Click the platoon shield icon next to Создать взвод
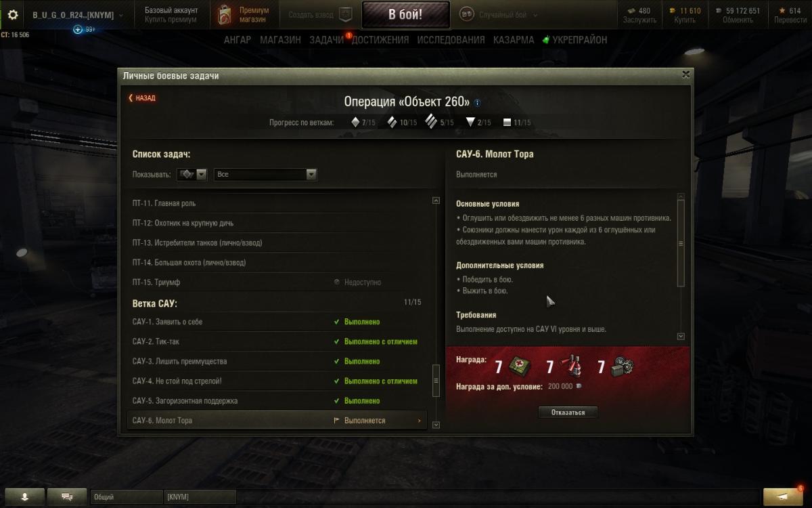 pyautogui.click(x=344, y=15)
